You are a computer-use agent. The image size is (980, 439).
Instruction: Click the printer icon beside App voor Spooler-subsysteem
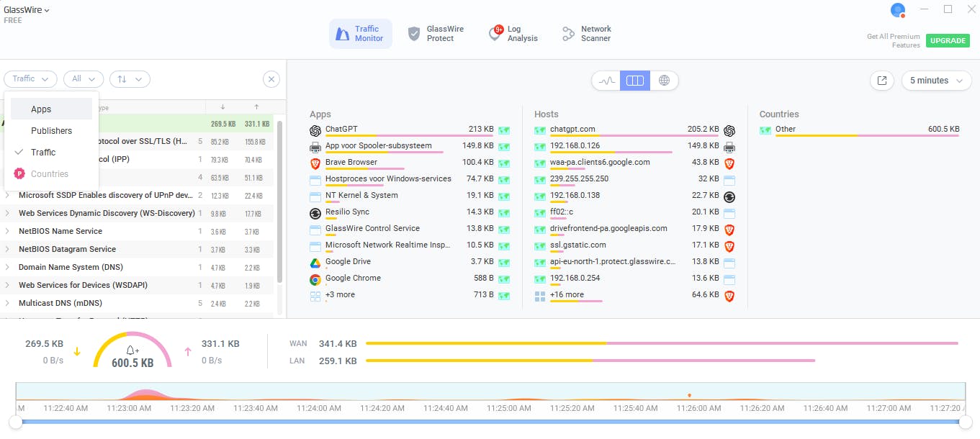(x=315, y=147)
